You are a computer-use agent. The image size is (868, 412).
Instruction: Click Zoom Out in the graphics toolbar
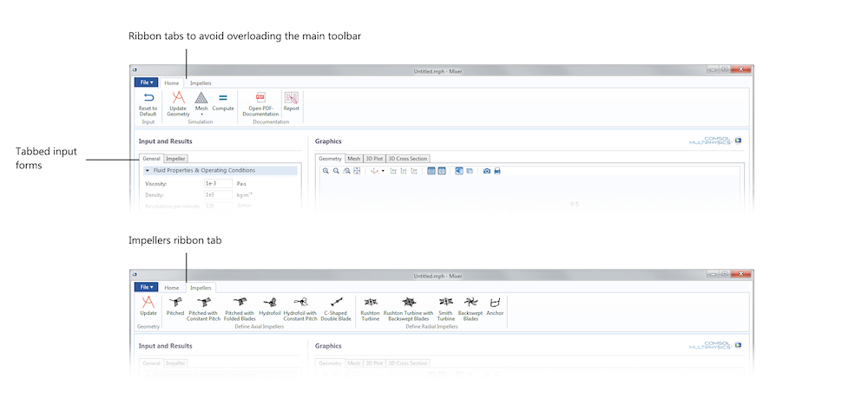pyautogui.click(x=336, y=172)
